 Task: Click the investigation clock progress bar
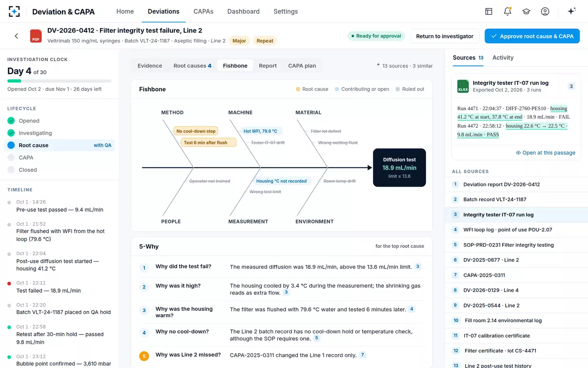coord(59,81)
